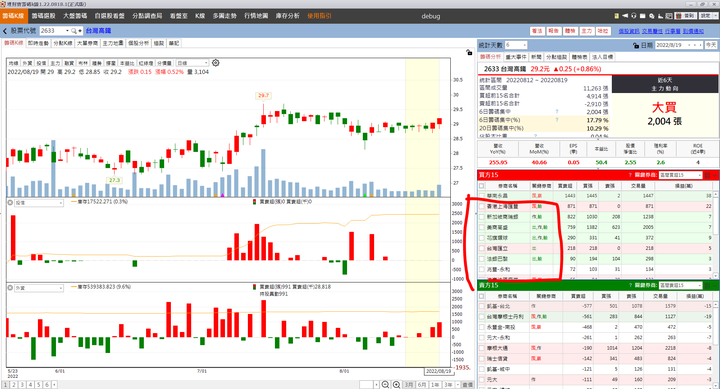Open 籌碼選股 in top menu bar

43,16
